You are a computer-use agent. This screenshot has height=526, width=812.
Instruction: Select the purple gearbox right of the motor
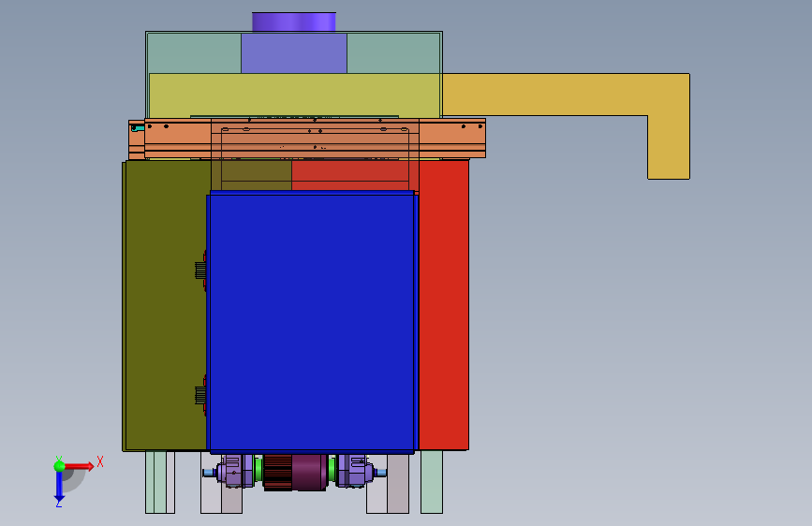point(354,471)
